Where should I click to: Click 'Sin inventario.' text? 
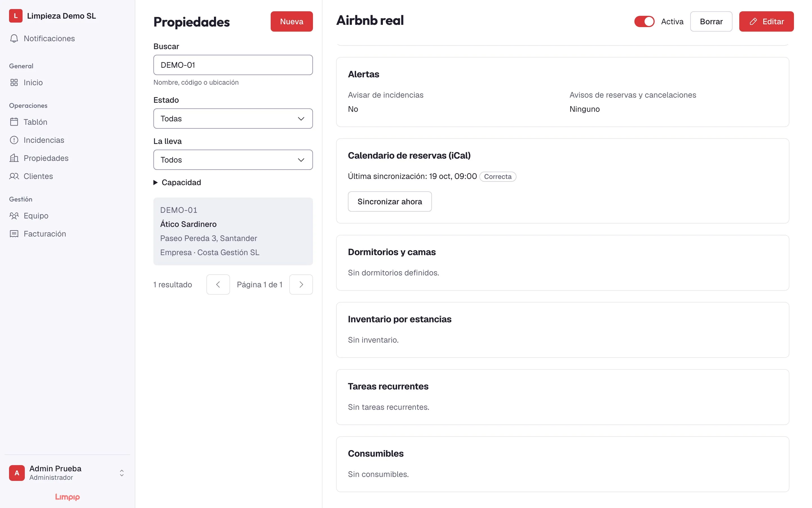tap(373, 340)
